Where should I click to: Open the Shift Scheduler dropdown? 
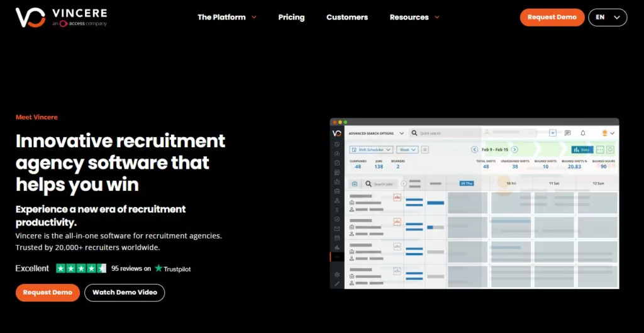coord(371,150)
